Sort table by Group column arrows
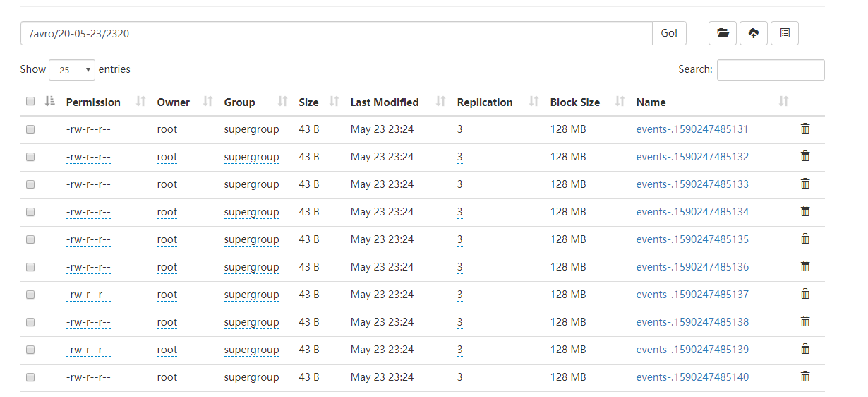The image size is (868, 397). tap(282, 102)
